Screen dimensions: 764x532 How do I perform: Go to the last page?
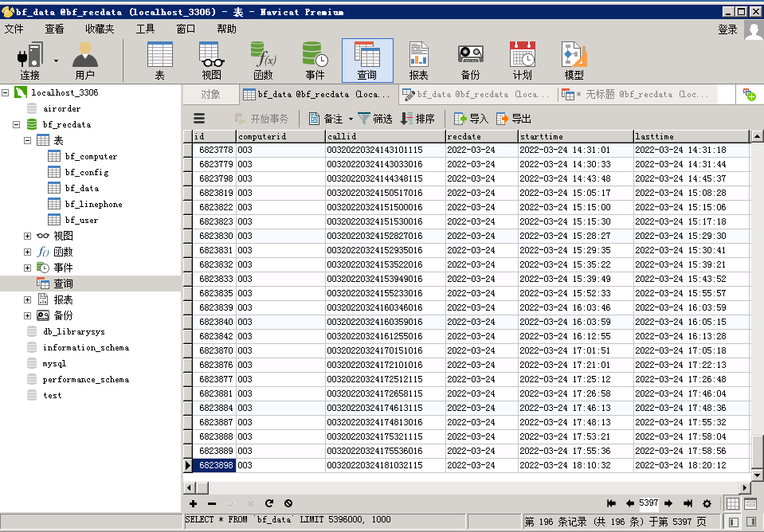pyautogui.click(x=688, y=503)
